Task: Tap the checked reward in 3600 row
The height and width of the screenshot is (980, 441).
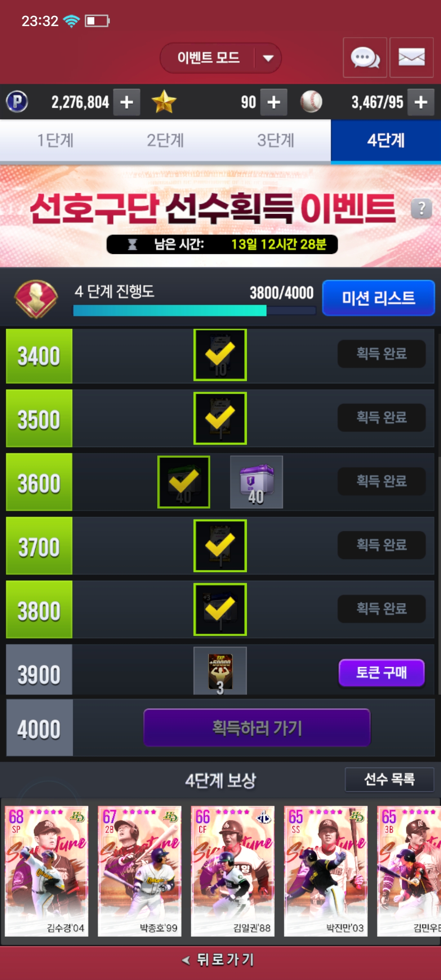Action: click(184, 482)
